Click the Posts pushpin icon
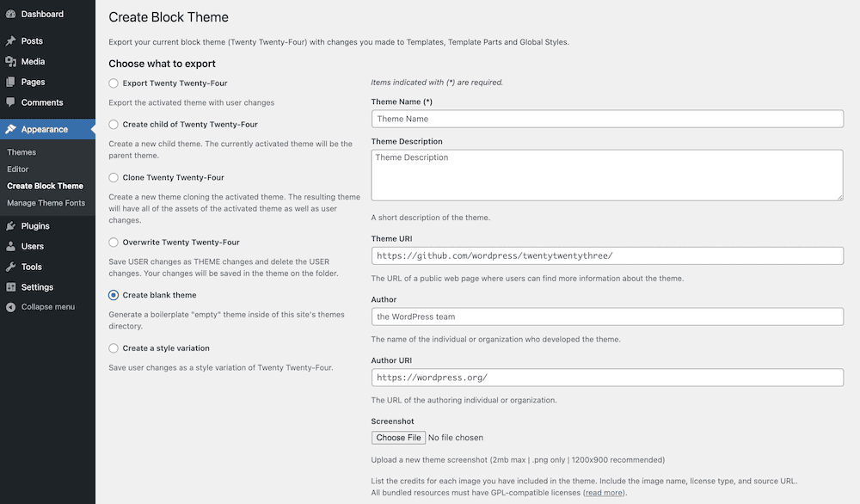Viewport: 860px width, 504px height. coord(10,41)
